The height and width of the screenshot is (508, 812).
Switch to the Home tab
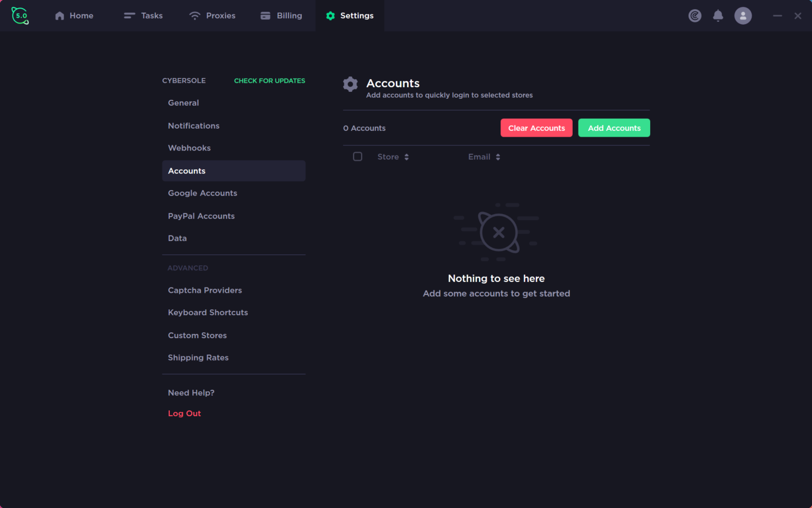[74, 15]
